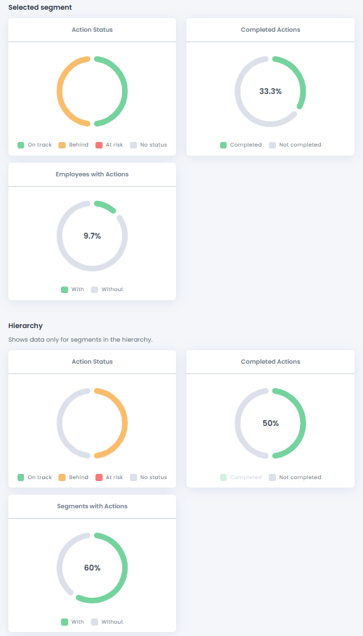Click the 50% Hierarchy Completed Actions donut

click(271, 423)
